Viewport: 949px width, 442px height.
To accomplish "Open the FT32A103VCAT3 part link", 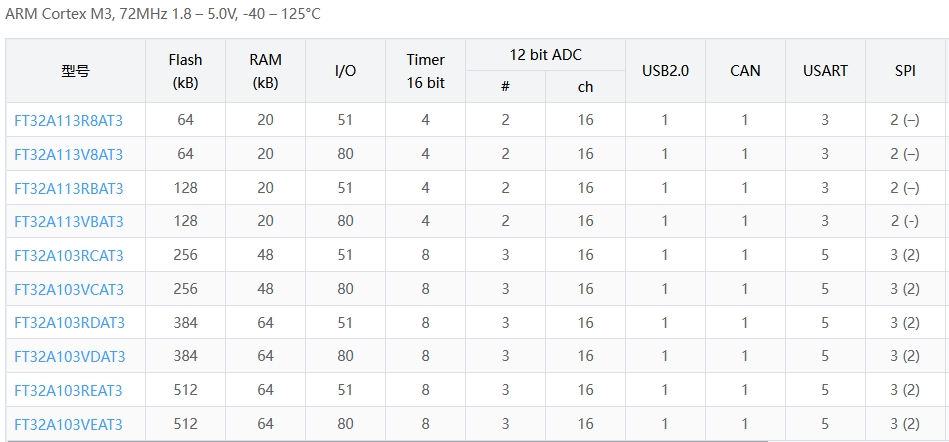I will (x=68, y=289).
